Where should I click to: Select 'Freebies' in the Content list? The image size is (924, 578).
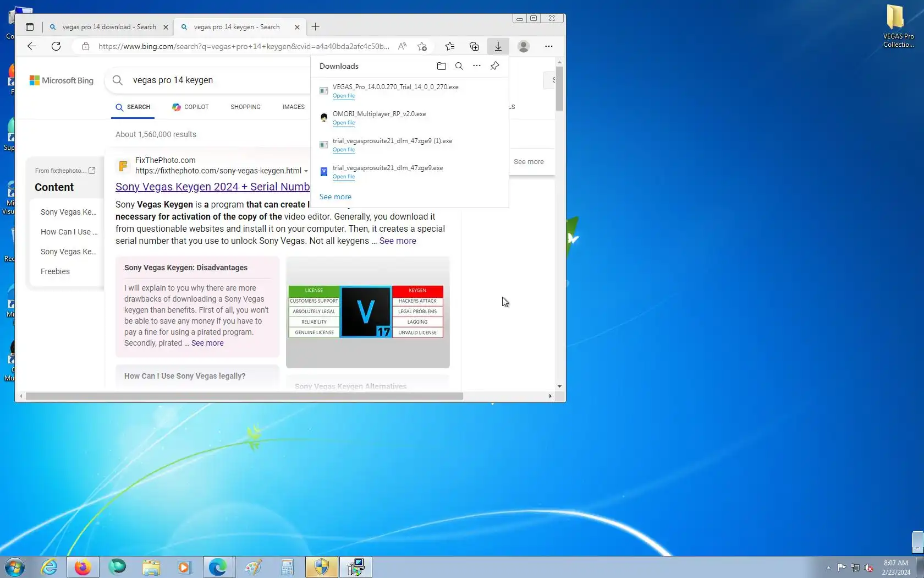point(55,272)
